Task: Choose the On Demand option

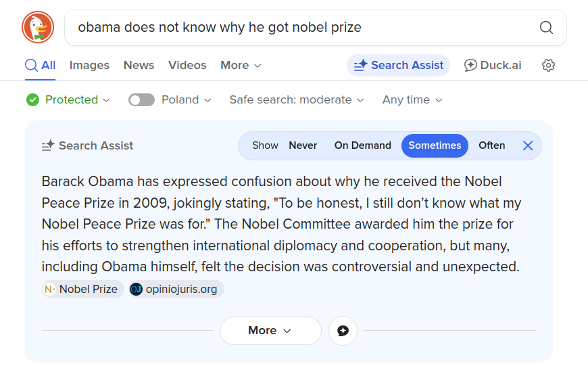Action: [x=362, y=145]
